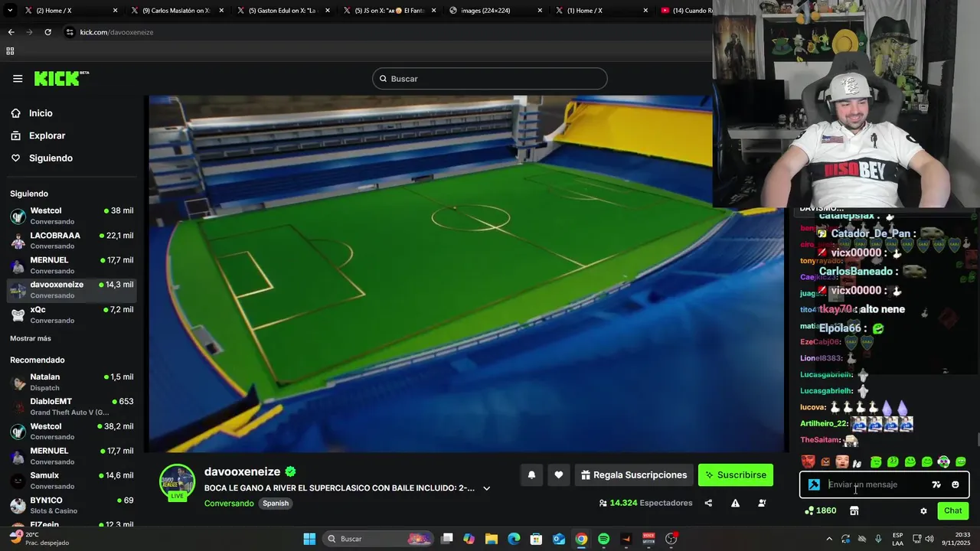Screen dimensions: 980x551
Task: Open File Explorer from the taskbar
Action: [492, 539]
